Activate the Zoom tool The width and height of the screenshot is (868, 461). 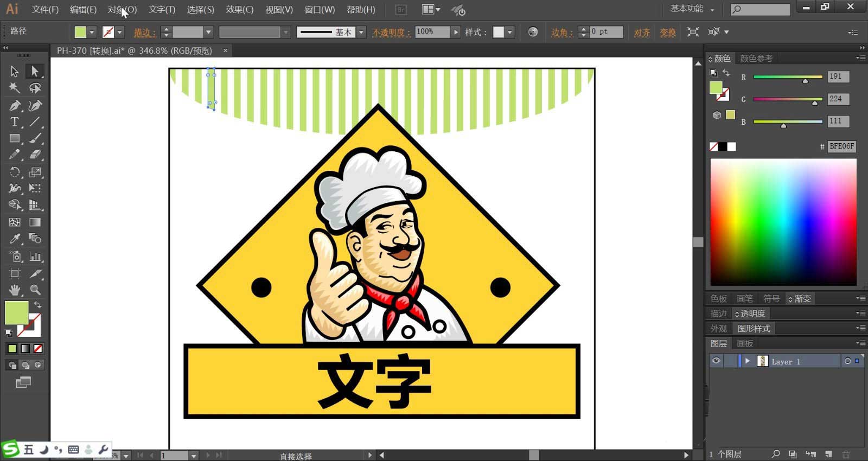(x=35, y=290)
